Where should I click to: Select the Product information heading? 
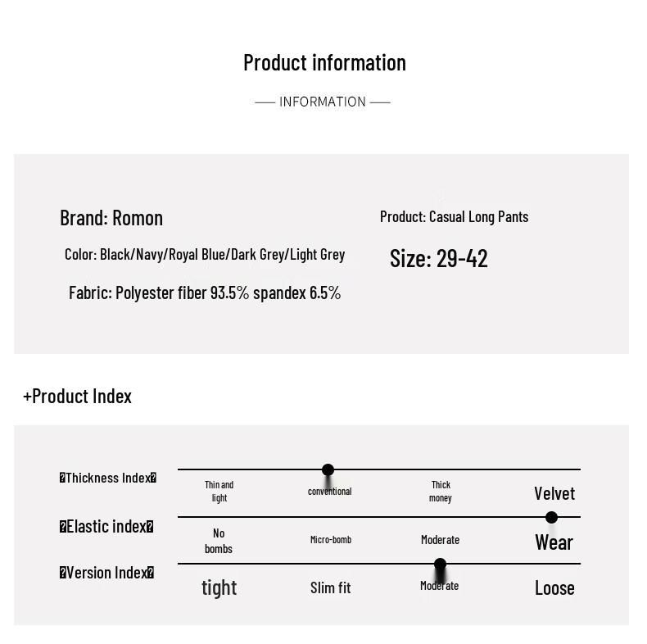pyautogui.click(x=325, y=63)
